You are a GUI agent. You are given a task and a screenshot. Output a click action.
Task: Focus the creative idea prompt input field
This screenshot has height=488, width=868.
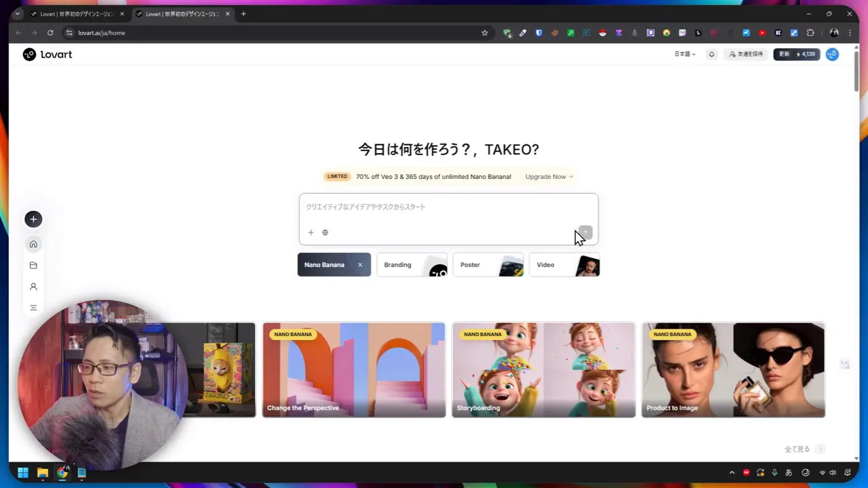click(x=449, y=207)
